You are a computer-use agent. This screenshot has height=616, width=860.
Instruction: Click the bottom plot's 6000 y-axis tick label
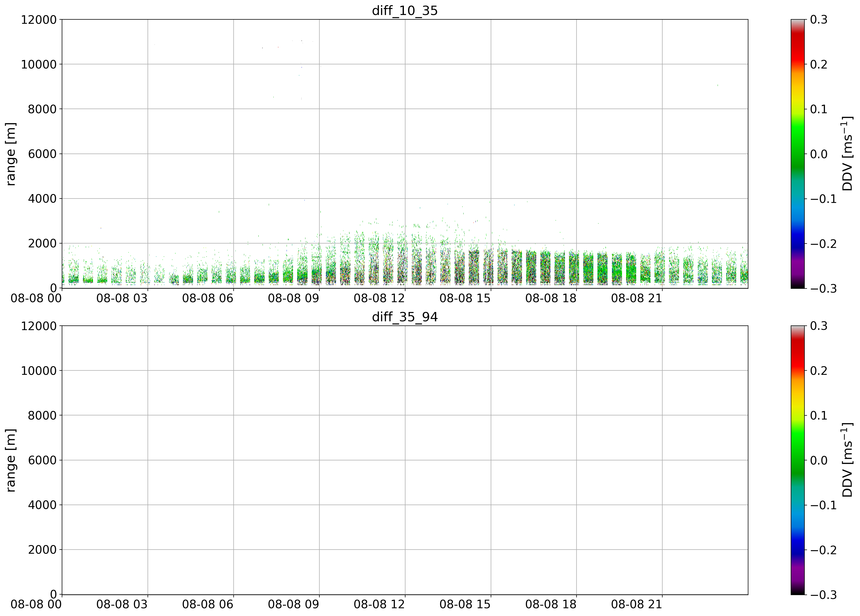pyautogui.click(x=42, y=460)
